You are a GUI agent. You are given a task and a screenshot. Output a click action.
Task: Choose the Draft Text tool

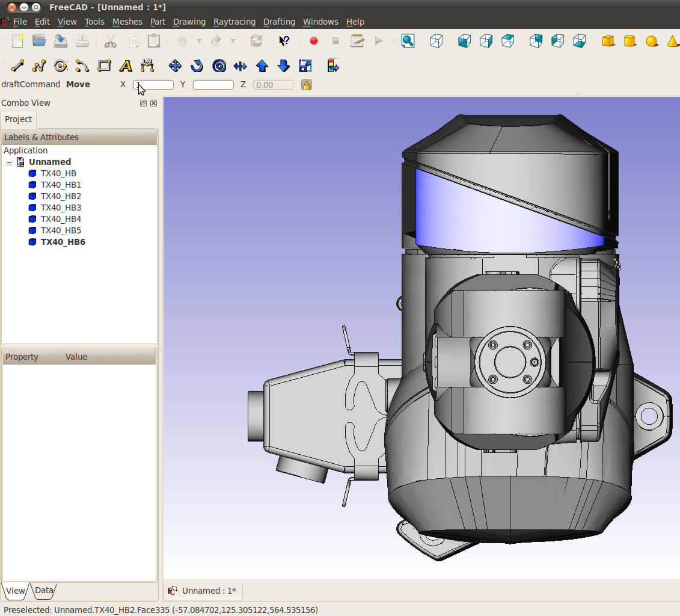pyautogui.click(x=126, y=66)
